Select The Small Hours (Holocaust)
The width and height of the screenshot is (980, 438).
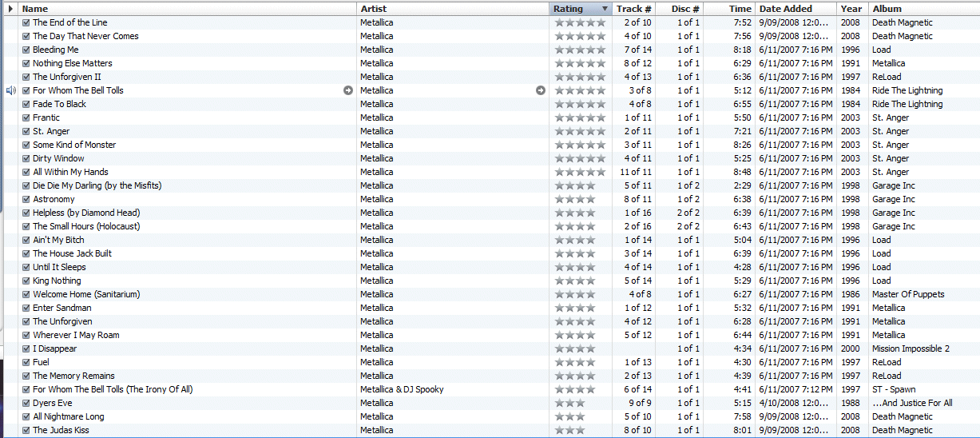[x=86, y=226]
